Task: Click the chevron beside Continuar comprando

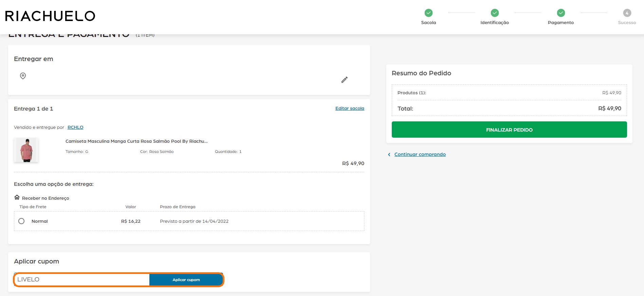Action: click(x=389, y=155)
